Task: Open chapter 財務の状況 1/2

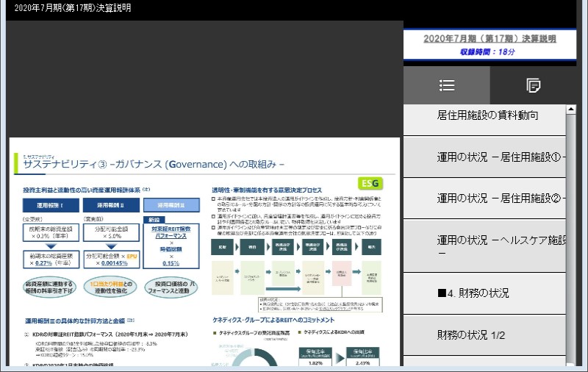Action: [484, 335]
